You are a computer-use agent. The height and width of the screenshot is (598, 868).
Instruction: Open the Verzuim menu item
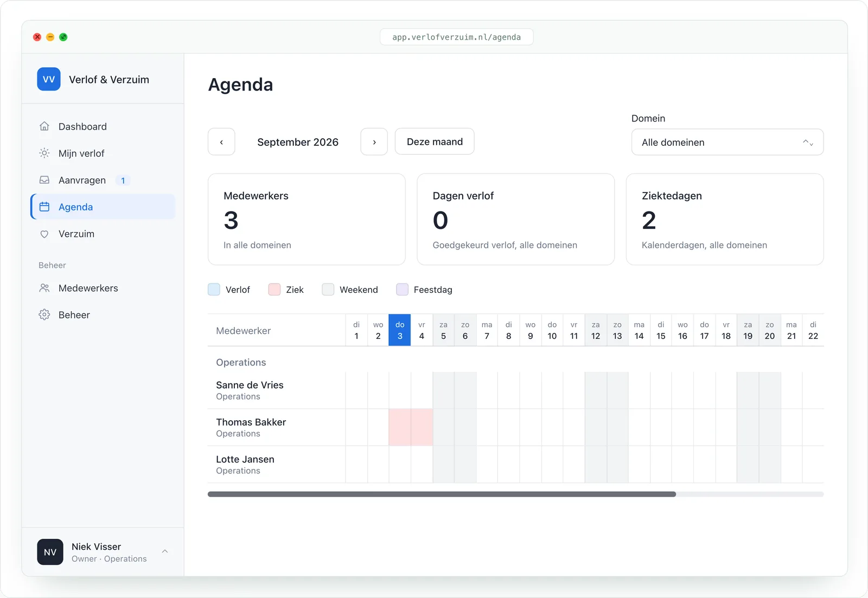(103, 234)
